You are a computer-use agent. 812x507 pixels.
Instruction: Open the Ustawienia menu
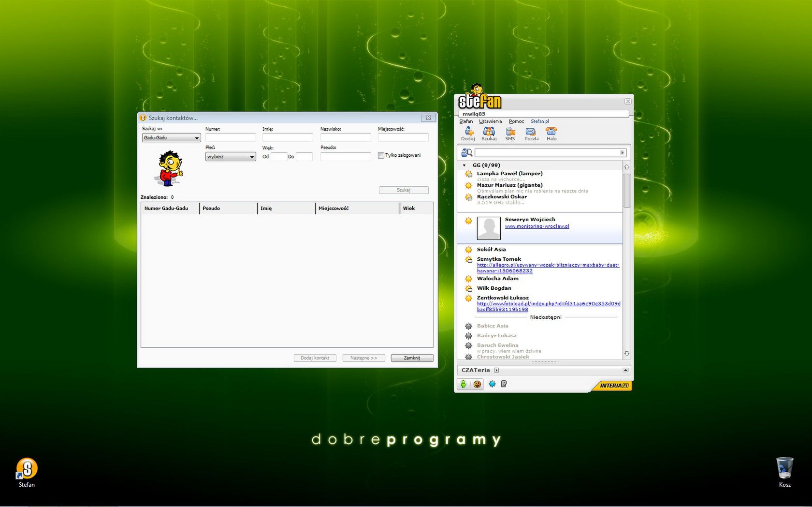(x=491, y=121)
